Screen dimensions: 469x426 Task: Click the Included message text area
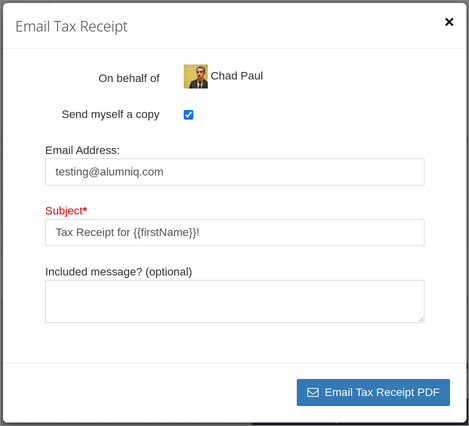235,301
